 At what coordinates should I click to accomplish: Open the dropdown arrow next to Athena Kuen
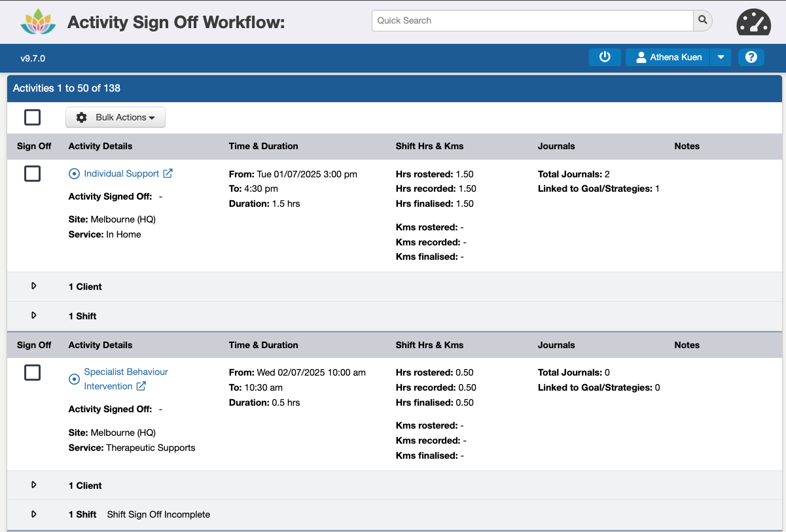pos(721,57)
